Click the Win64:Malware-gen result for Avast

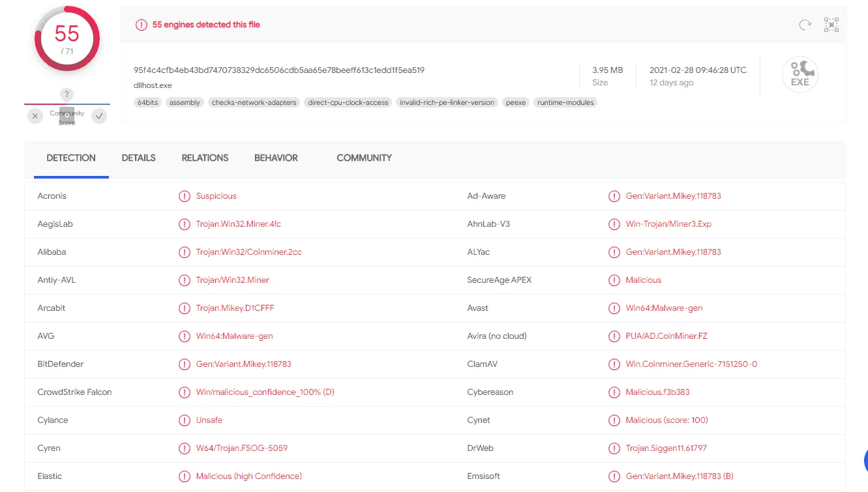point(664,308)
